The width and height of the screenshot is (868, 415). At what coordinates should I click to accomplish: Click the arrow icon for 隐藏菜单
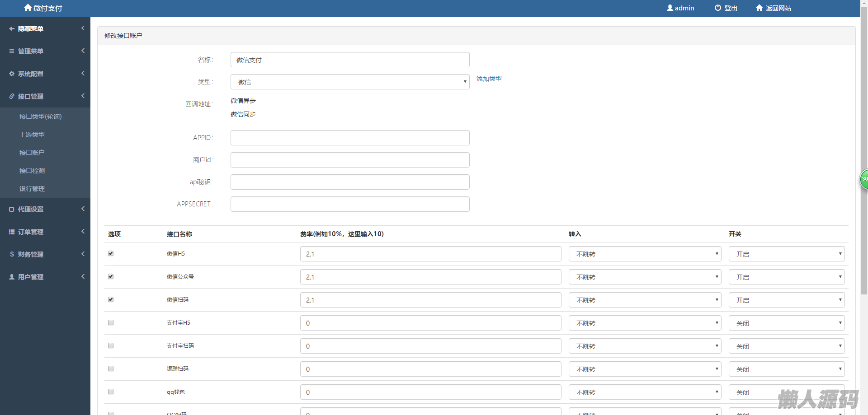pos(12,28)
